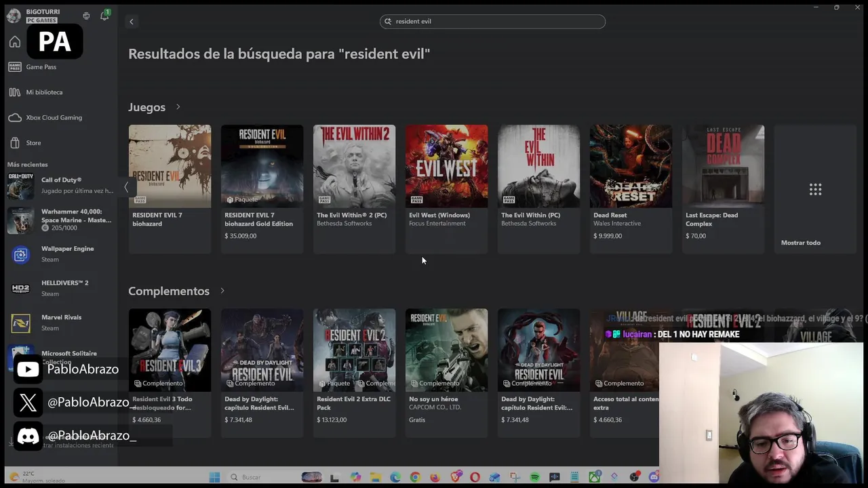Open Snipping Tool from the taskbar

coord(515,477)
